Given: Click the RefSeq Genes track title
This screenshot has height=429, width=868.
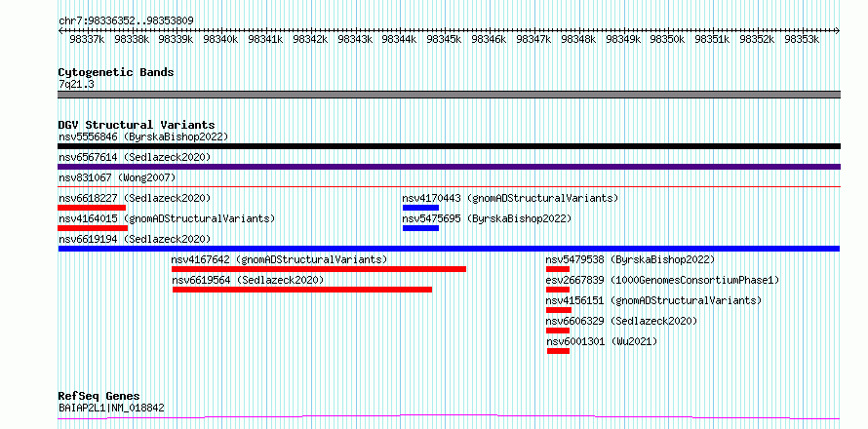Looking at the screenshot, I should pyautogui.click(x=99, y=397).
